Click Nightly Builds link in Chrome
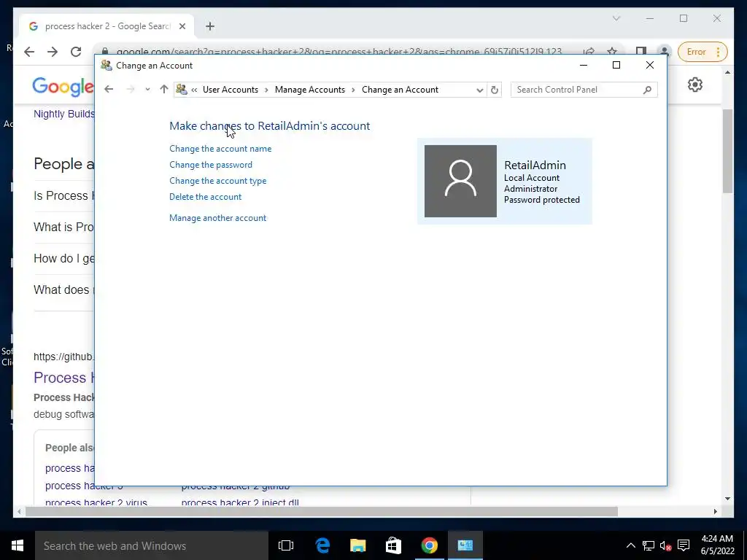 [64, 114]
